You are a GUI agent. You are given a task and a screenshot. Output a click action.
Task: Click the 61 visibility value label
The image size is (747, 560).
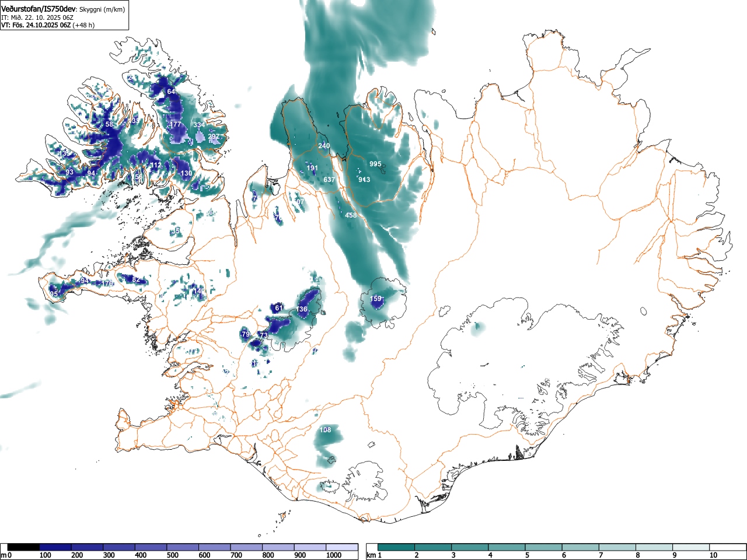pos(279,308)
